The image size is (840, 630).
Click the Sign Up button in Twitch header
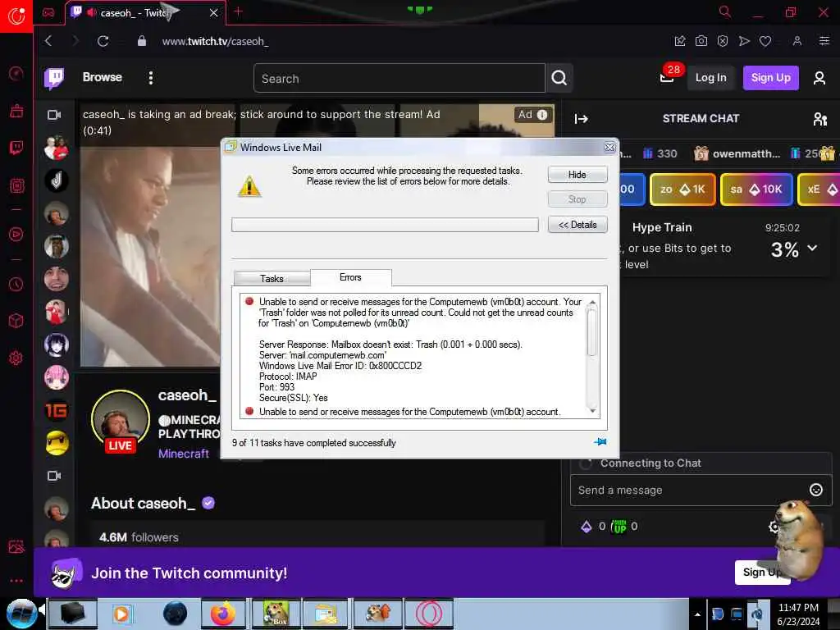tap(770, 78)
